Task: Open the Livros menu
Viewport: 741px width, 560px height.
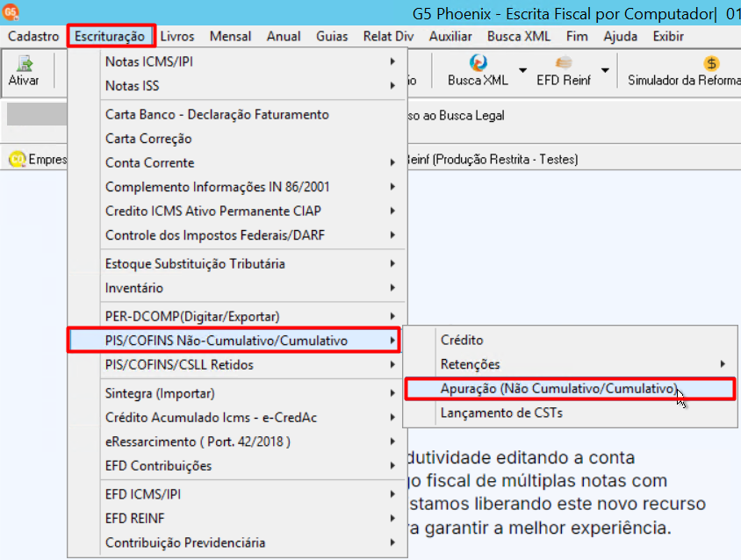Action: pyautogui.click(x=177, y=36)
